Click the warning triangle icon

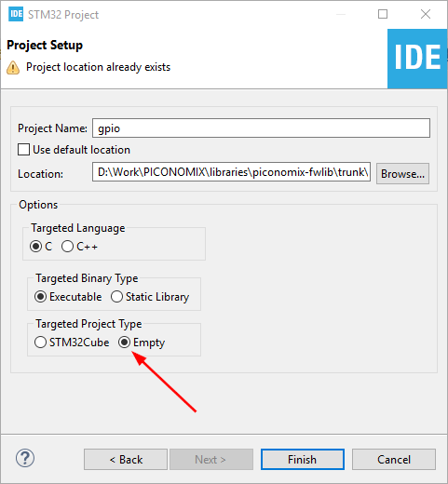click(13, 67)
